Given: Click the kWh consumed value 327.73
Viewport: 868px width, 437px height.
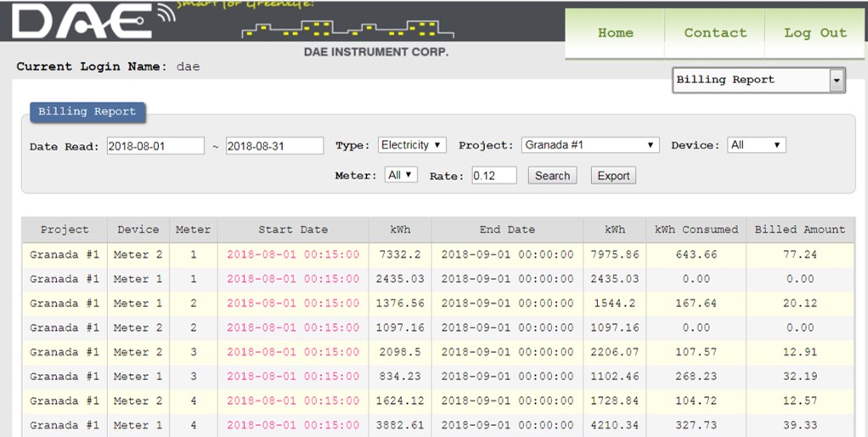Looking at the screenshot, I should [696, 425].
